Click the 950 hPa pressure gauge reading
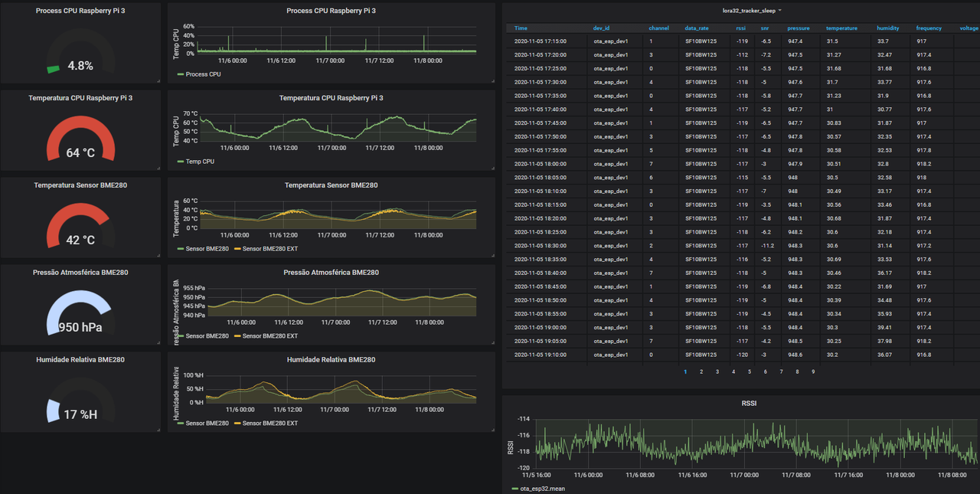 click(80, 327)
